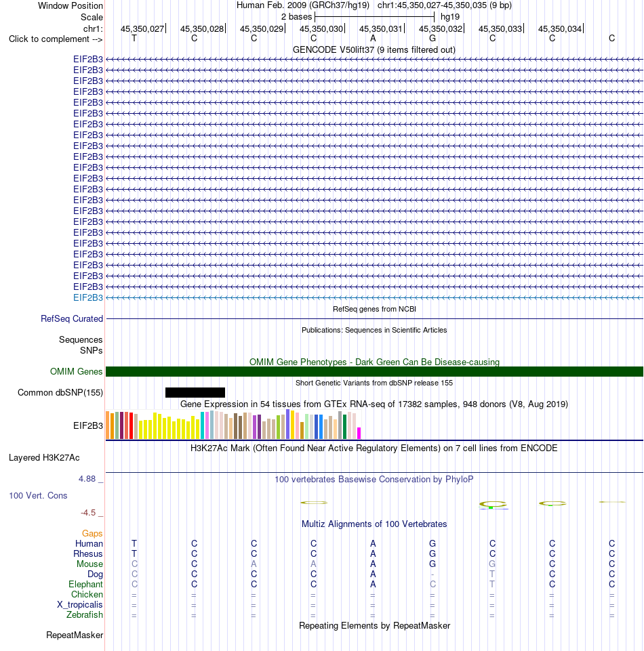Image resolution: width=644 pixels, height=651 pixels.
Task: Click the X_tropicalis alignment row label
Action: click(x=80, y=604)
